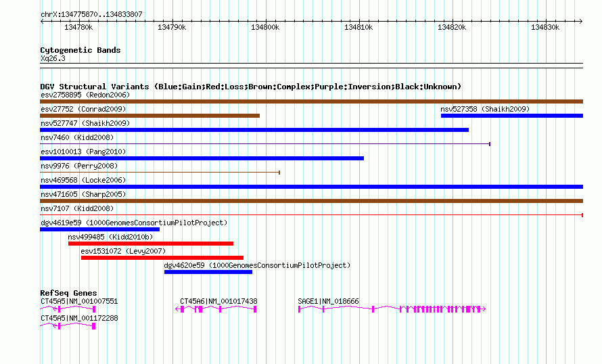Click label text 'nsv527358 (Shaikh2009)'
602x364 pixels.
[x=485, y=109]
